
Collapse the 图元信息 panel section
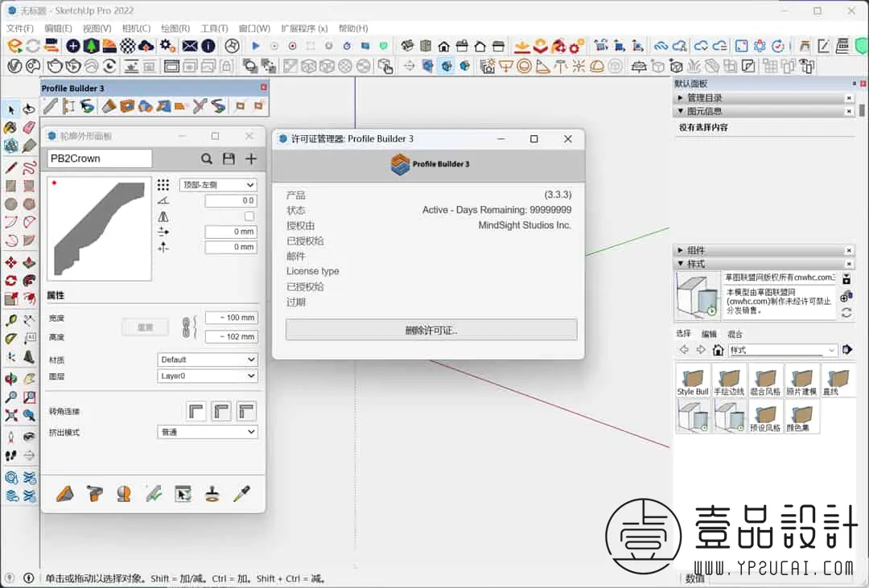680,111
